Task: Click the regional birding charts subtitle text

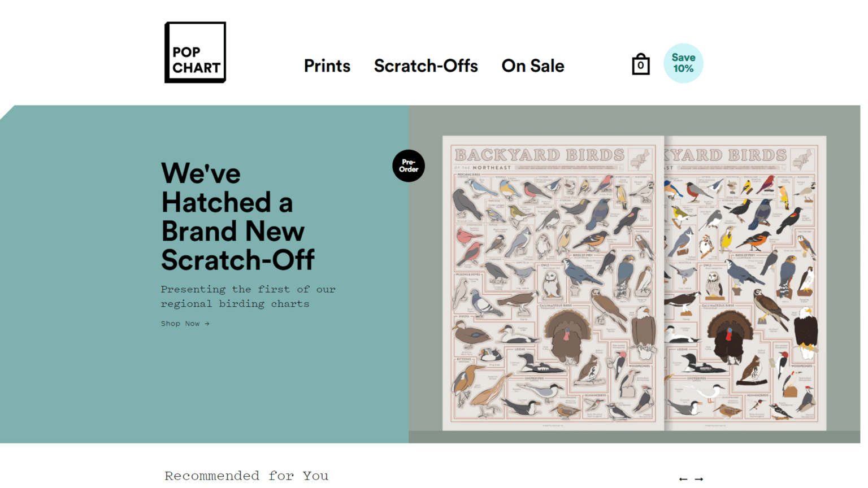Action: pos(248,298)
